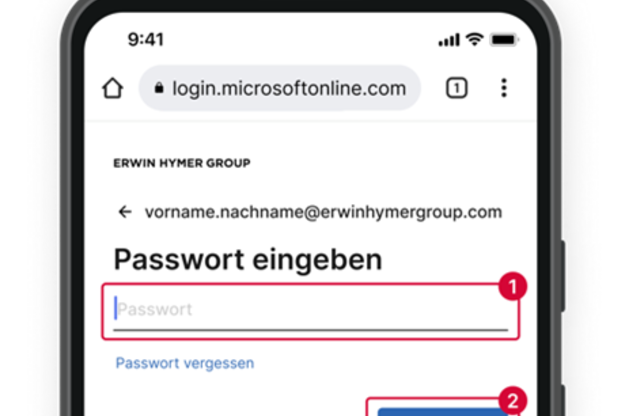Click the phone's lower side button
625x416 pixels.
pos(563,400)
